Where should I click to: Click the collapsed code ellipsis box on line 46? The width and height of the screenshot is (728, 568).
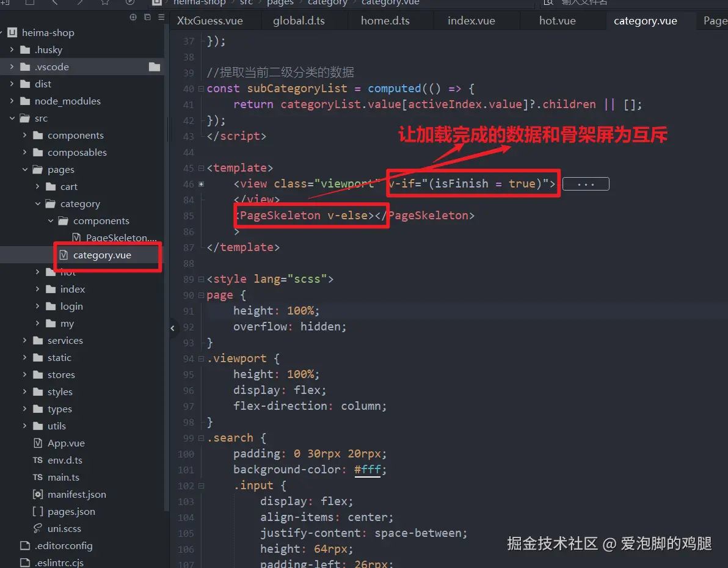[586, 184]
